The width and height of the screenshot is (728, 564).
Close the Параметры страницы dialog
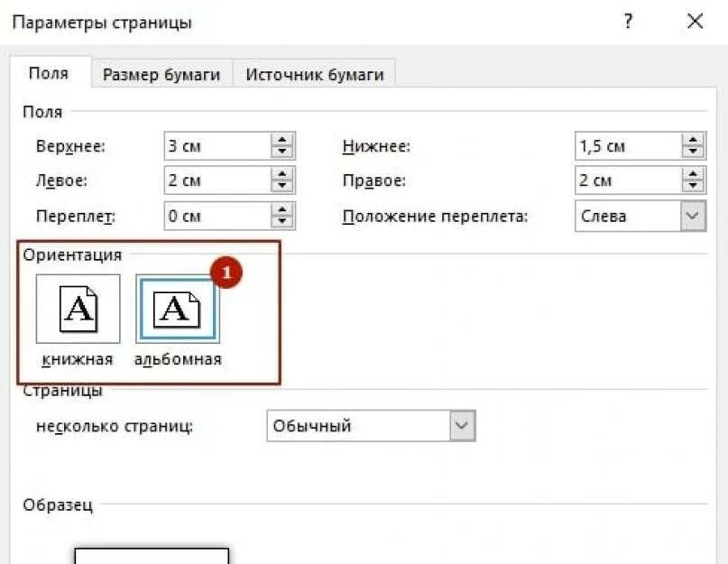[x=695, y=22]
